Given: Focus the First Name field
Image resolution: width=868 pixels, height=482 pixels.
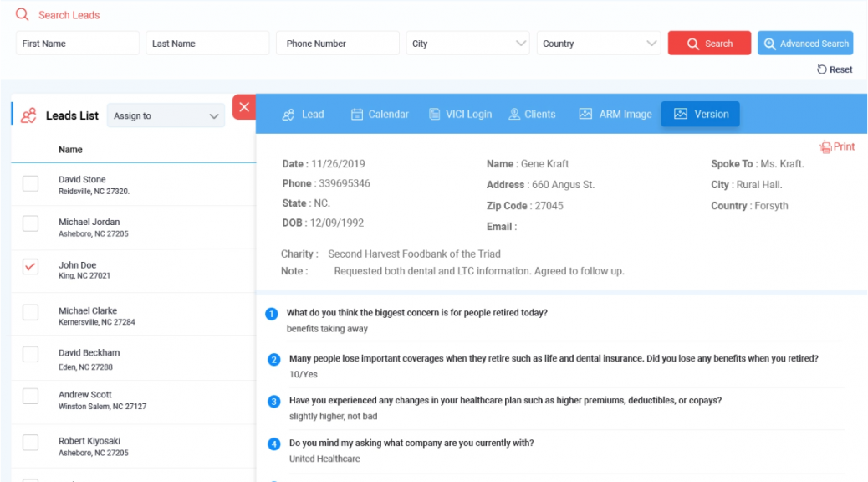Looking at the screenshot, I should (x=78, y=44).
